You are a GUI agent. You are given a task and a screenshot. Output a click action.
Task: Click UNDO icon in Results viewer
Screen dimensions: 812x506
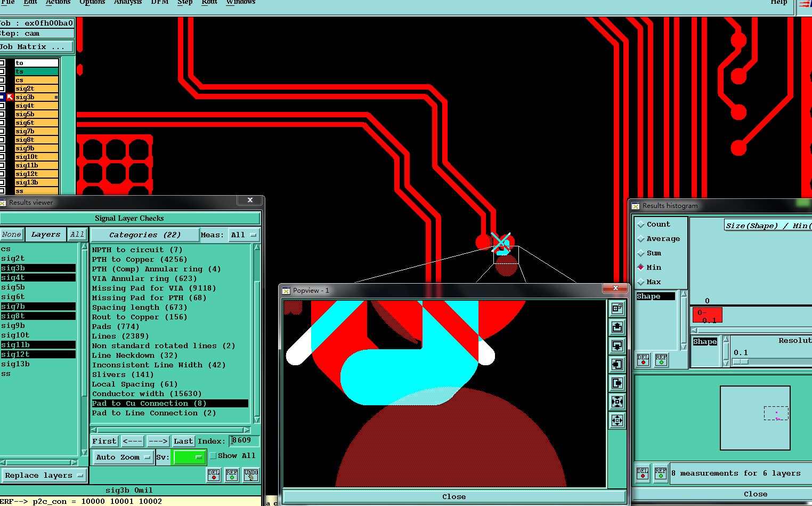251,475
